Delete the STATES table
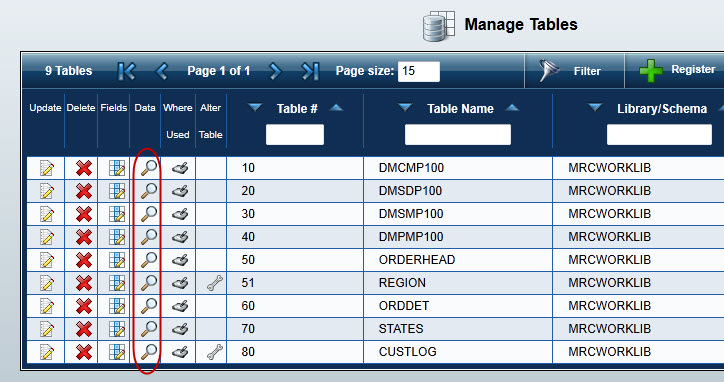Image resolution: width=724 pixels, height=382 pixels. 84,329
